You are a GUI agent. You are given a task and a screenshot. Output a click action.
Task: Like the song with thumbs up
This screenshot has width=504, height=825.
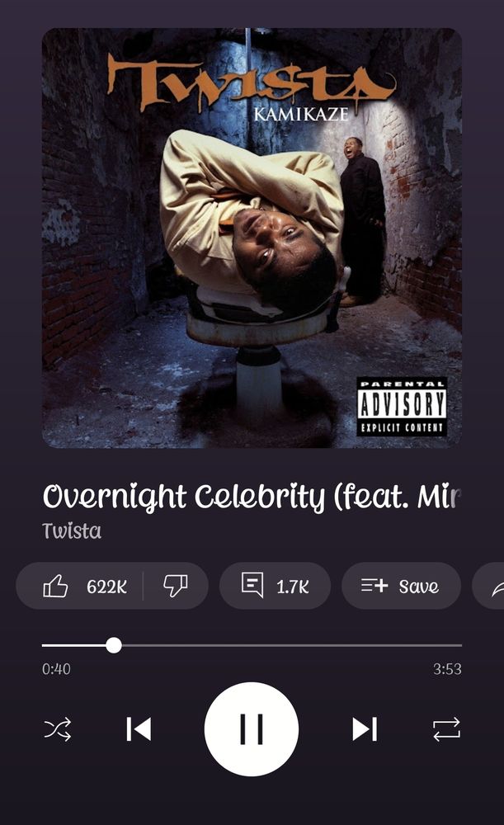pyautogui.click(x=55, y=586)
